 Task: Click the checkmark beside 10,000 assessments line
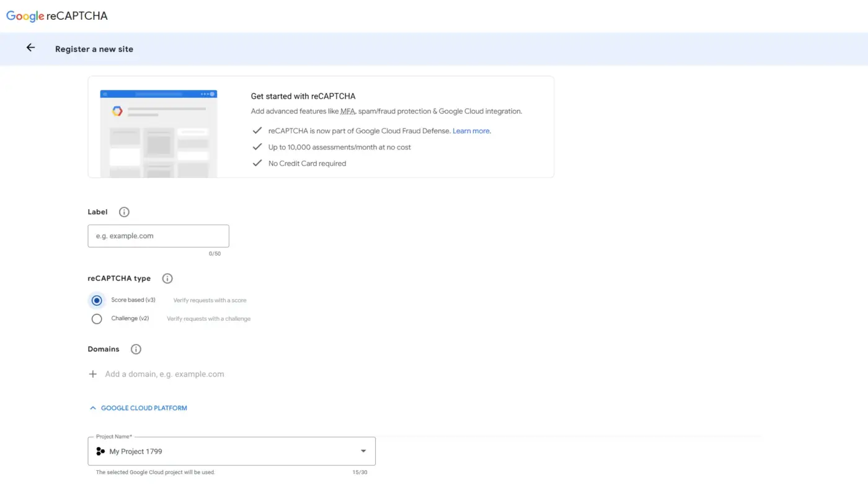click(x=257, y=147)
